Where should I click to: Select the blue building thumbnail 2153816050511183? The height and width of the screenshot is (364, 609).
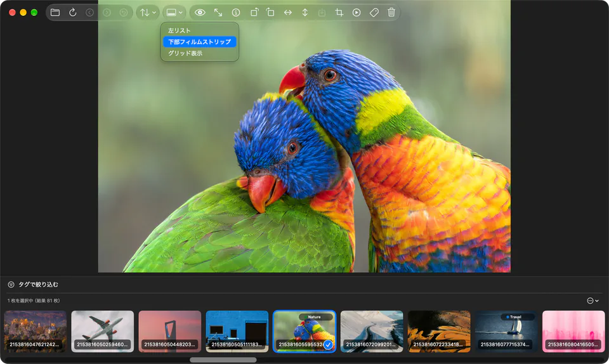point(237,332)
